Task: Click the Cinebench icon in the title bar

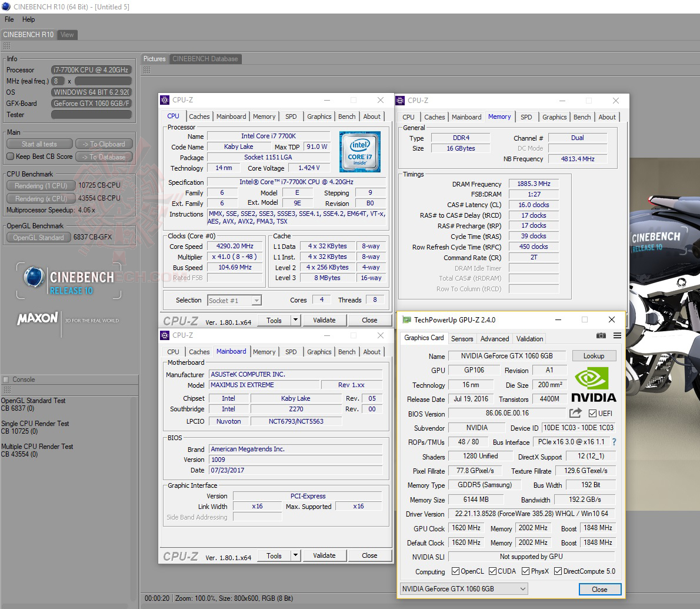Action: pos(6,6)
